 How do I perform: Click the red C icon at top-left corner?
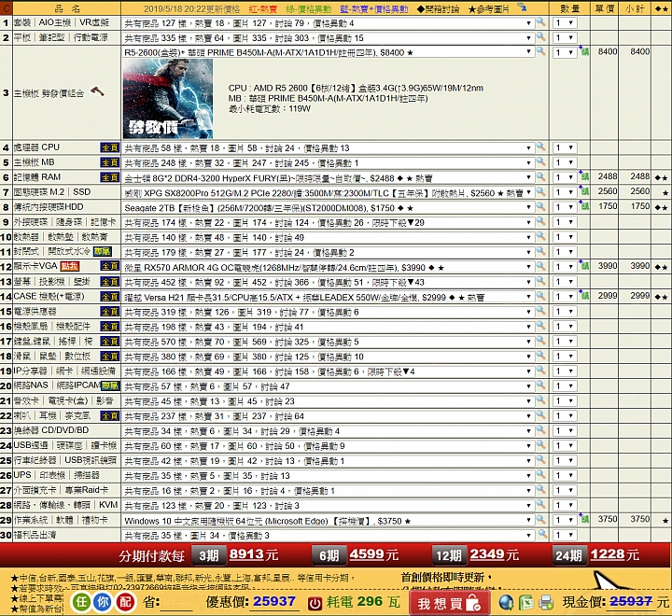pos(6,7)
